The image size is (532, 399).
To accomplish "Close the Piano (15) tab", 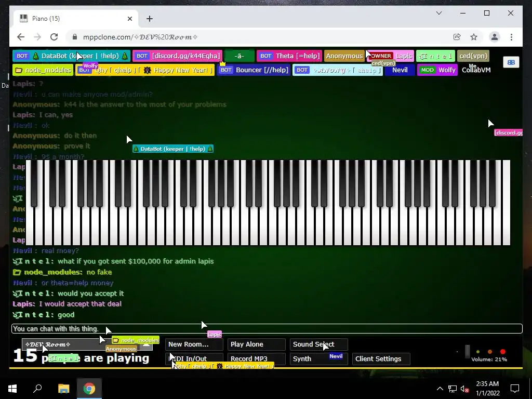I will pos(129,19).
